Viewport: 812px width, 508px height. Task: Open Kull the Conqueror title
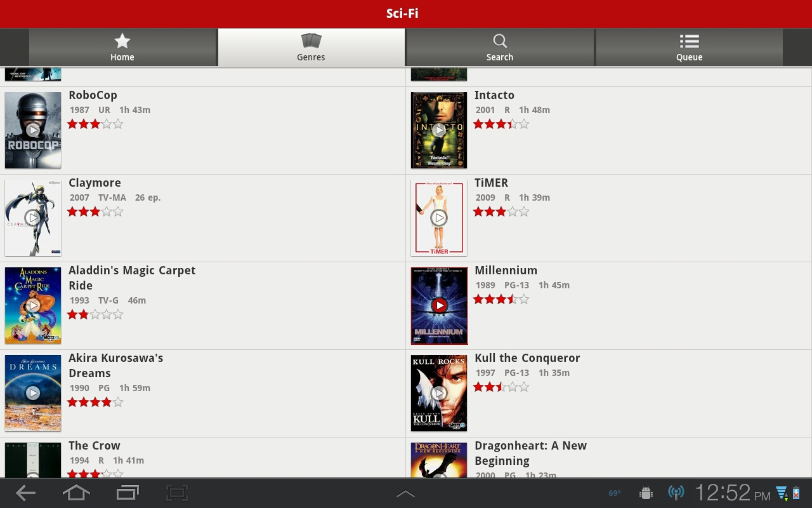click(x=527, y=358)
